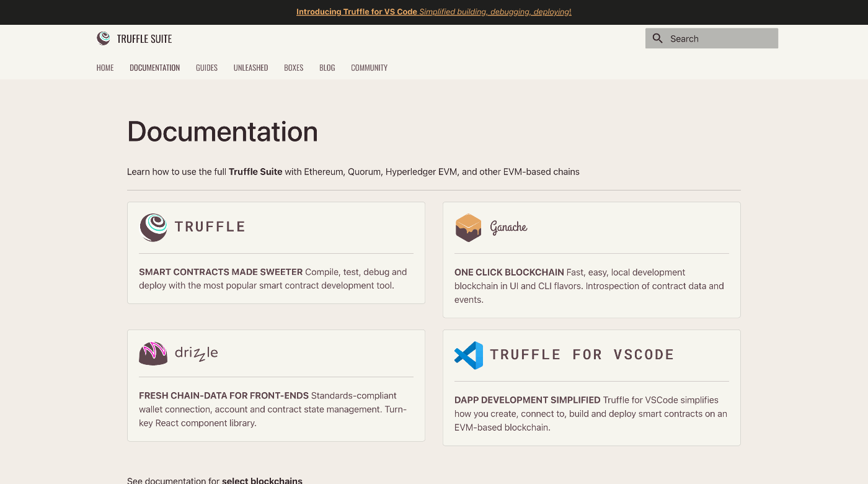
Task: Open the Ganache wordmark link
Action: [x=508, y=227]
